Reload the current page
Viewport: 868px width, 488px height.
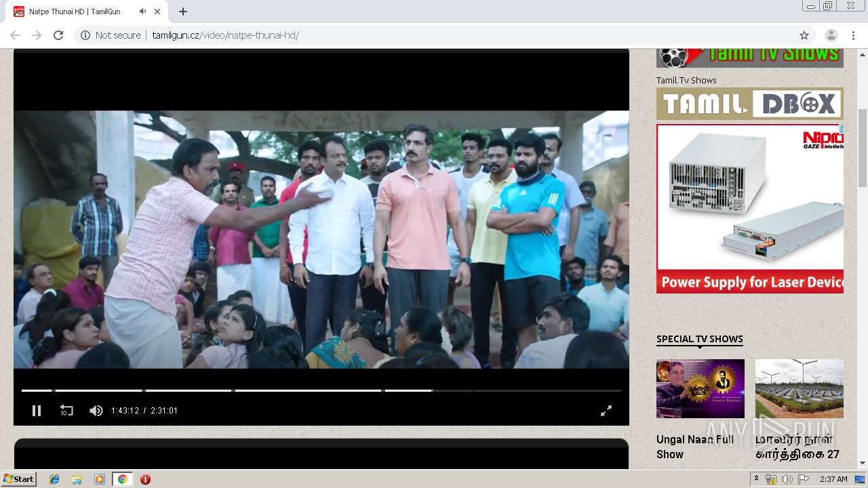pyautogui.click(x=58, y=35)
